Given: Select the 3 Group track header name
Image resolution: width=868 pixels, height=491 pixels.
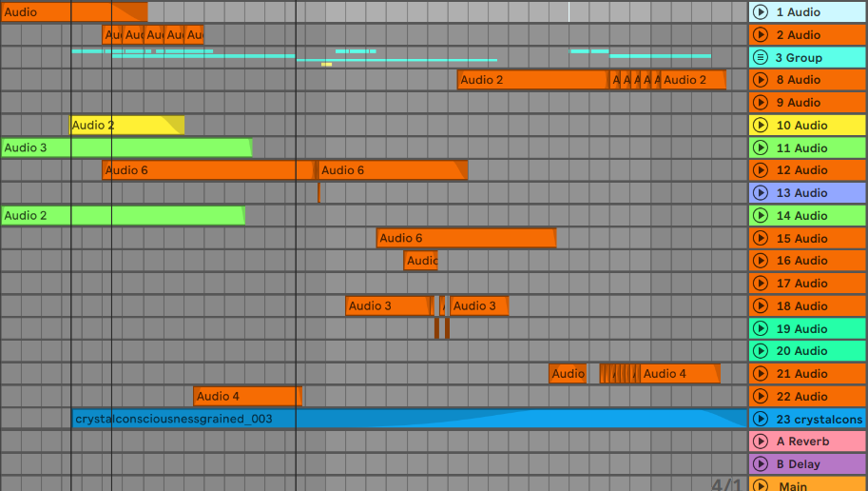Looking at the screenshot, I should point(799,57).
